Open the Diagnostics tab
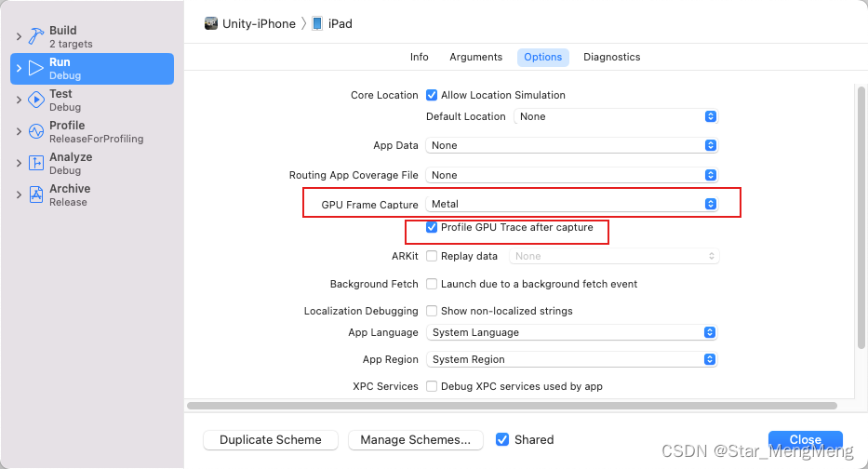This screenshot has height=469, width=868. click(x=612, y=57)
